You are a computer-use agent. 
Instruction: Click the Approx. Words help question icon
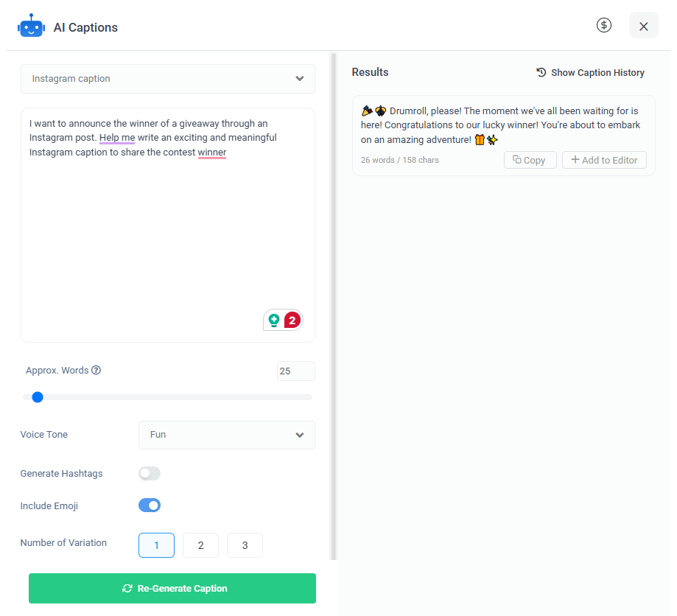pos(97,370)
